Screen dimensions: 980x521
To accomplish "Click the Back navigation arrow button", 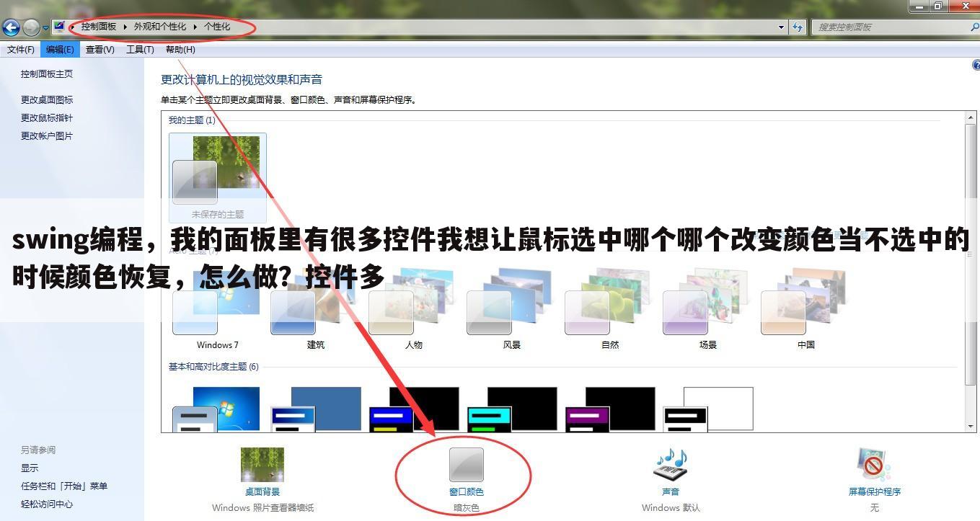I will 11,27.
